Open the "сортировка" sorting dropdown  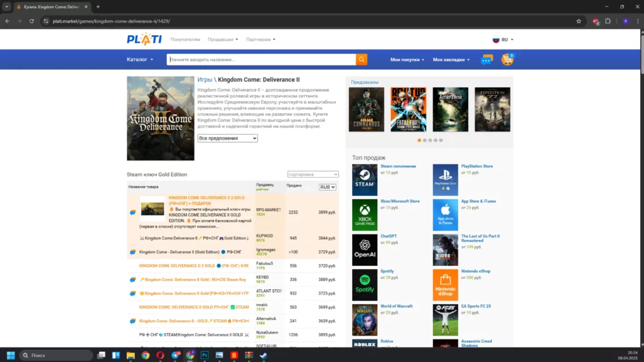[313, 174]
